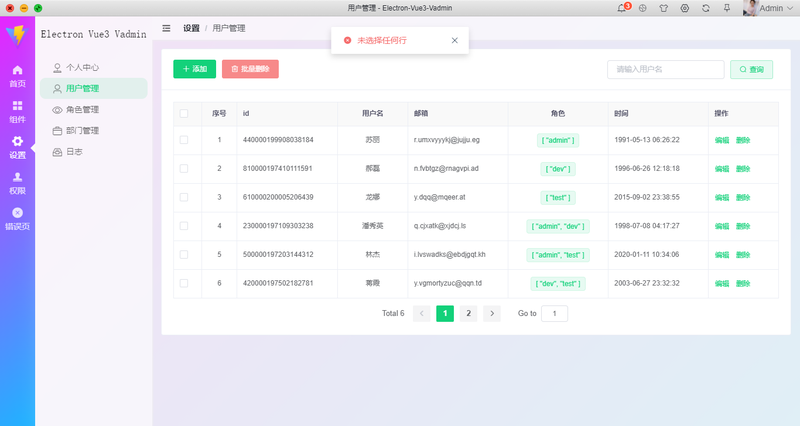Focus the 请输入用户名 search field

[x=665, y=69]
